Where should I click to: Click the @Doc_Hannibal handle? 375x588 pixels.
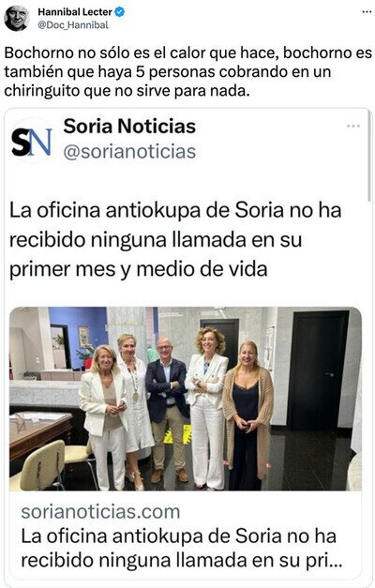pyautogui.click(x=73, y=25)
